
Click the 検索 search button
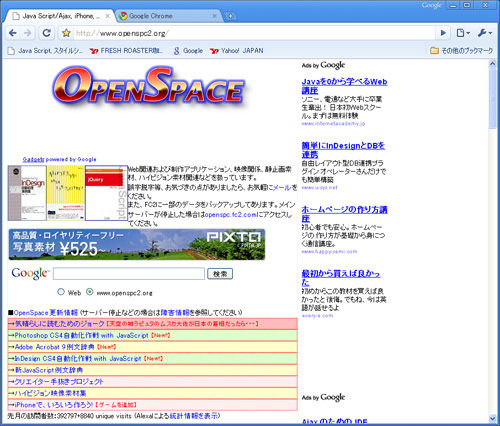(220, 274)
